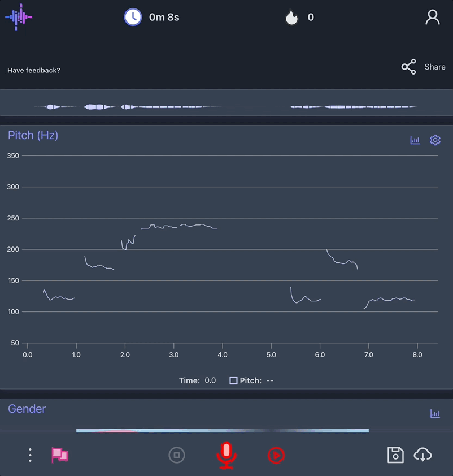The image size is (453, 476).
Task: Open the user profile avatar
Action: (433, 17)
